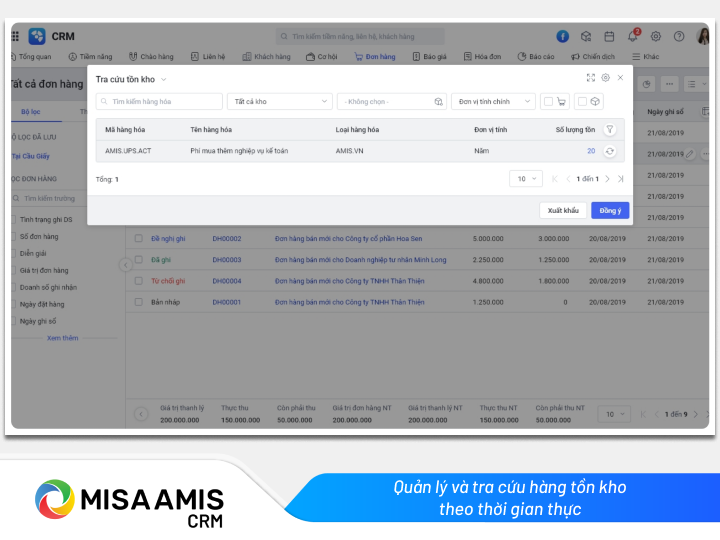Viewport: 720px width, 540px height.
Task: Open the Khách hàng menu
Action: [x=266, y=56]
